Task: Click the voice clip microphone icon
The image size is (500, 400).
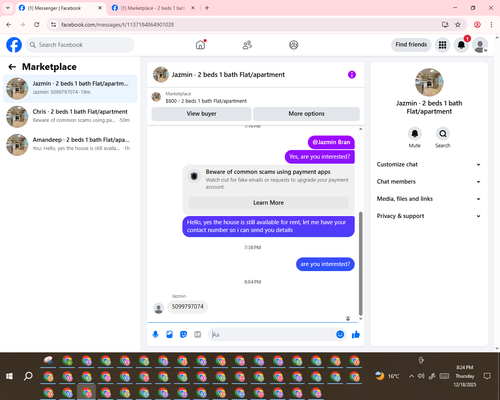Action: tap(155, 334)
